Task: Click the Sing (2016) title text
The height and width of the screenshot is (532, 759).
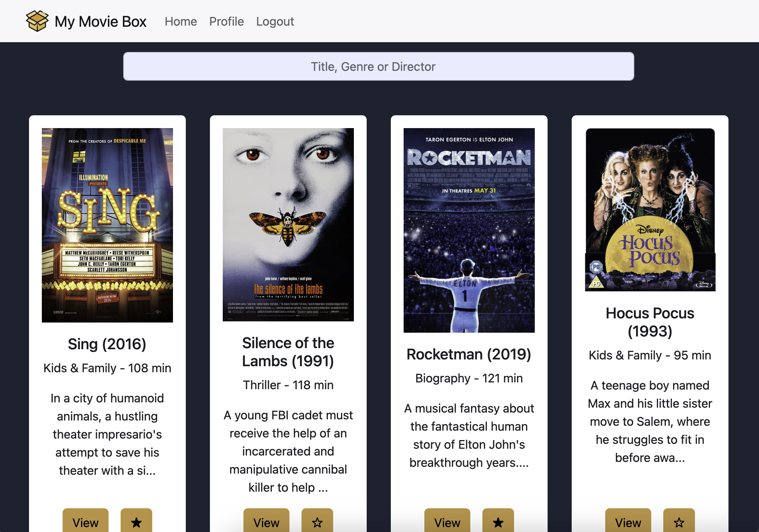Action: coord(107,344)
